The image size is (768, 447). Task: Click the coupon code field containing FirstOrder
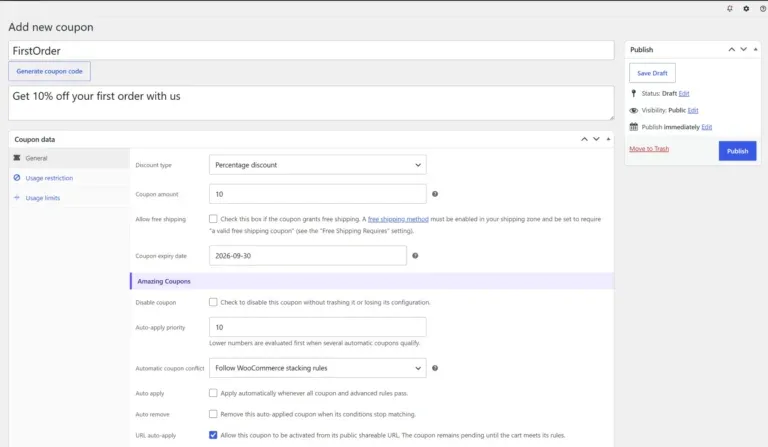(x=311, y=50)
